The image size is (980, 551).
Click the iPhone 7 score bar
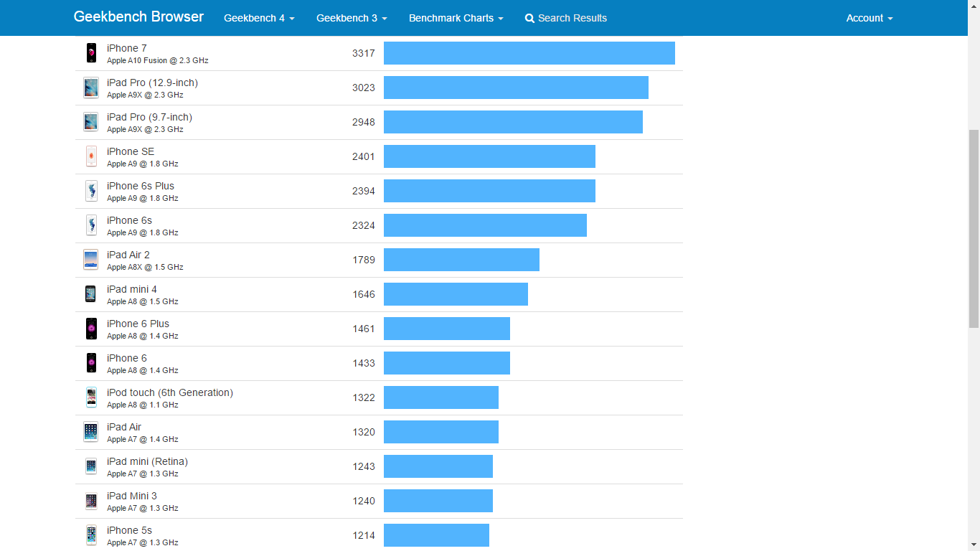point(529,53)
